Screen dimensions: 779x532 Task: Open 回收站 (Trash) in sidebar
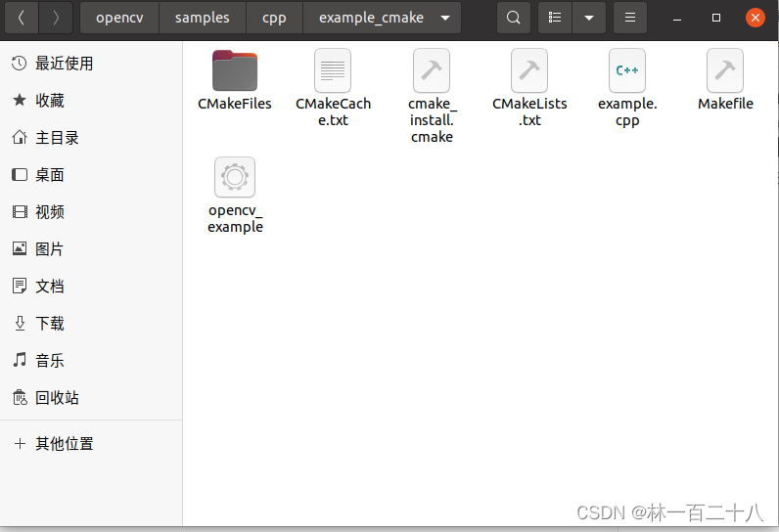[x=91, y=398]
